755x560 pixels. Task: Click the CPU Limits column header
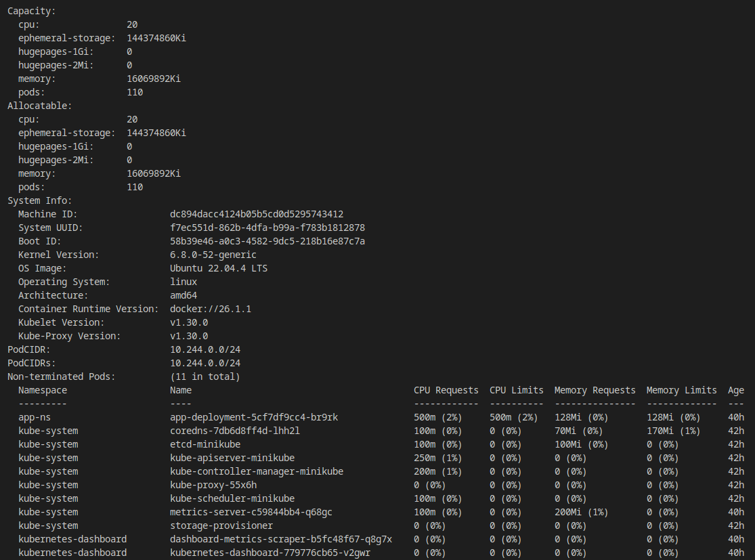[x=517, y=390]
